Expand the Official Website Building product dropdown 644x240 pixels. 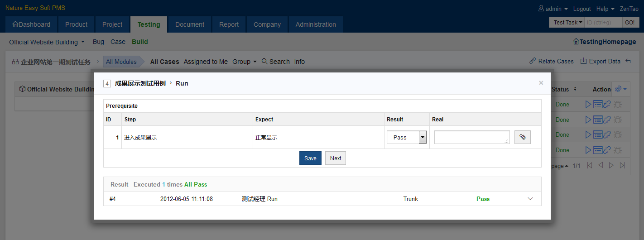(47, 42)
